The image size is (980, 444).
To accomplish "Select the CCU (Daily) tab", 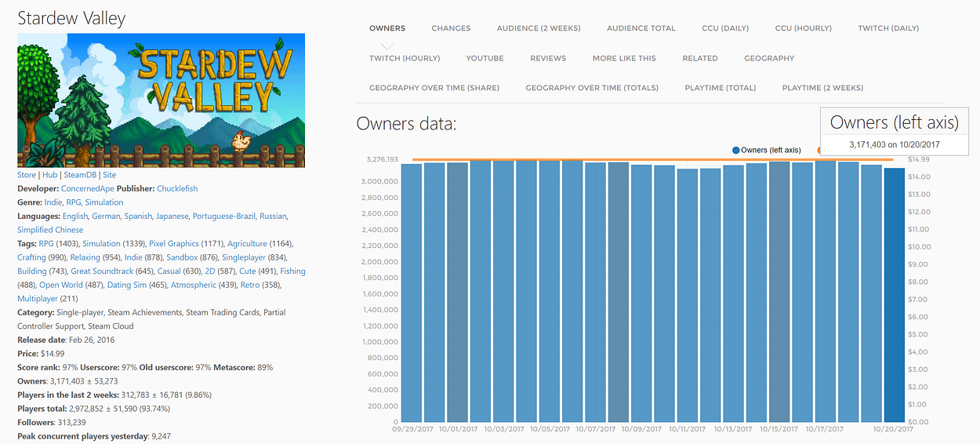I will [725, 28].
